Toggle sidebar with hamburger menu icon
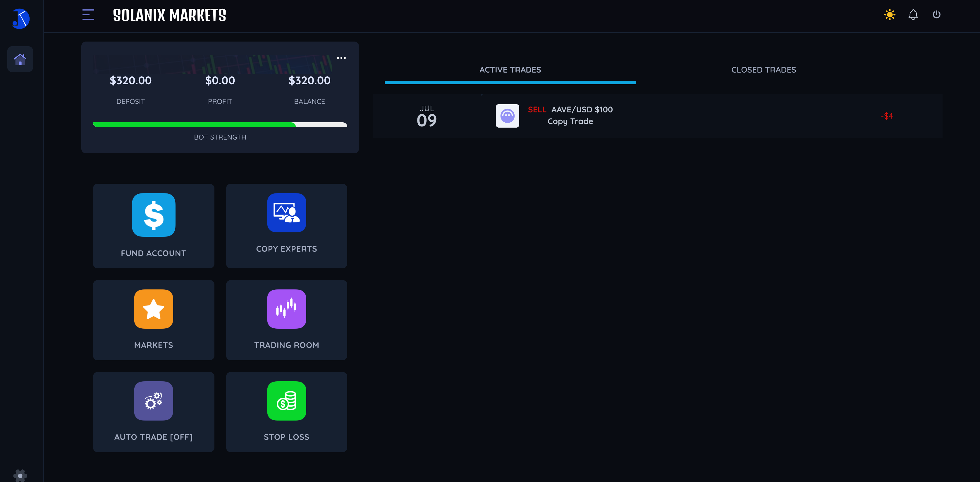 (x=88, y=15)
